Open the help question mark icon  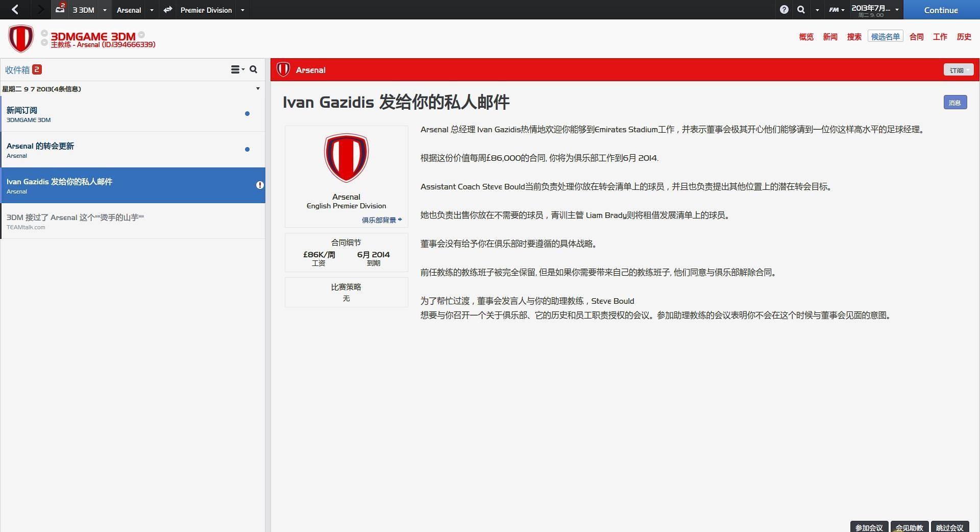coord(784,10)
